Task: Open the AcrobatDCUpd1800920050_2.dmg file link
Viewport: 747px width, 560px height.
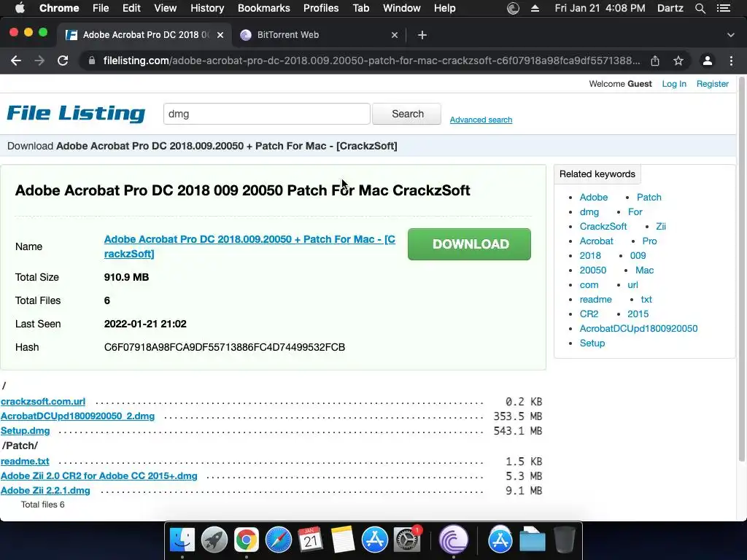Action: click(77, 416)
